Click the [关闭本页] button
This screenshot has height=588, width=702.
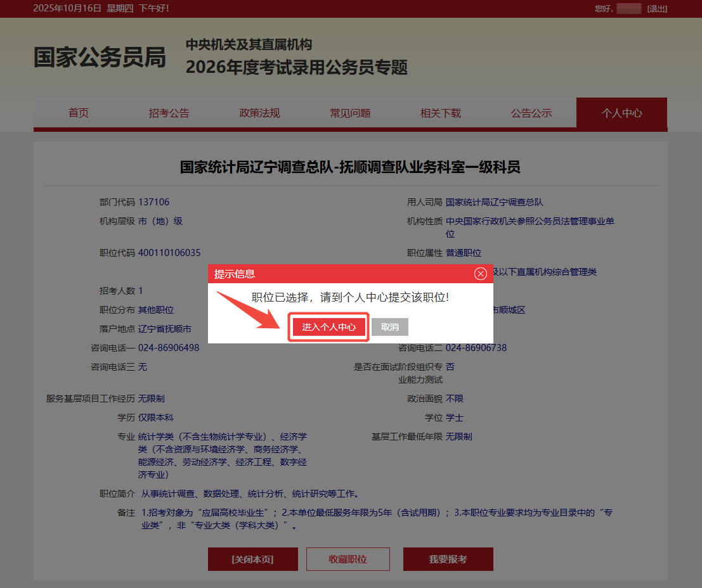252,559
